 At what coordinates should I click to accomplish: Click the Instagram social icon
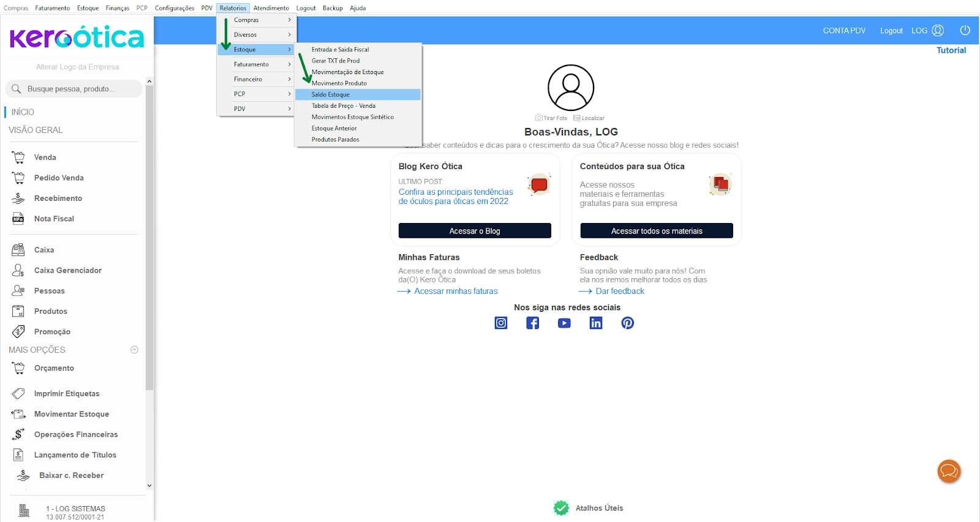coord(501,323)
